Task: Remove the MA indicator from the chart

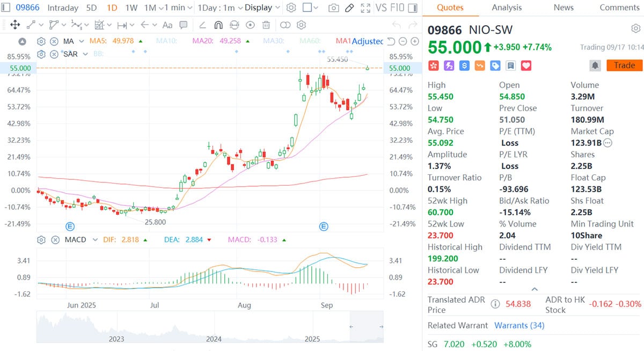Action: click(x=54, y=41)
